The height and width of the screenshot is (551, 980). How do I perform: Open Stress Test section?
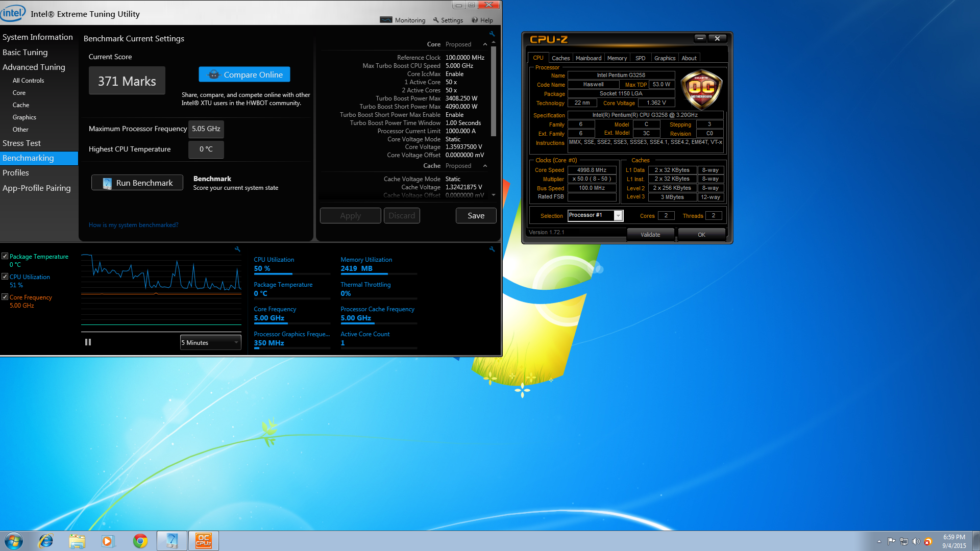tap(21, 143)
